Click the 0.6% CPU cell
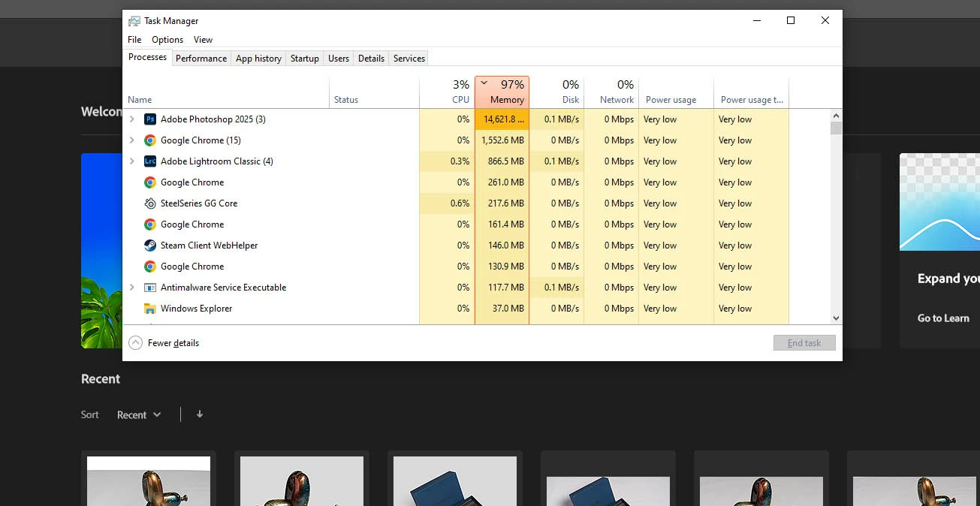This screenshot has height=506, width=980. [447, 203]
